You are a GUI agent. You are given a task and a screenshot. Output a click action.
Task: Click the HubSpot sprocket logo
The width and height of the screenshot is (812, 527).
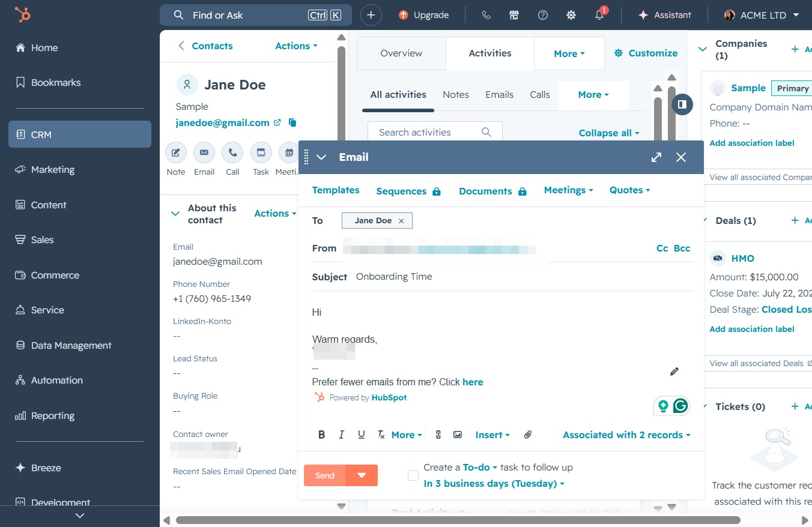[x=23, y=14]
